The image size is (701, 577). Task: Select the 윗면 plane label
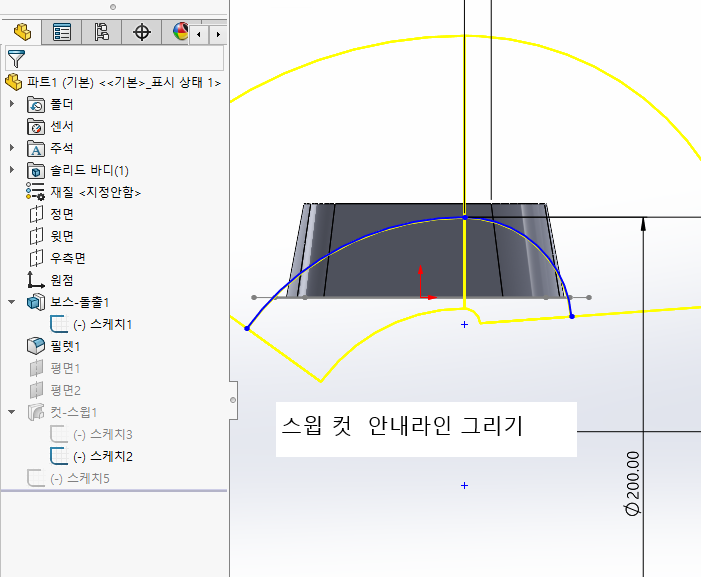(x=62, y=236)
